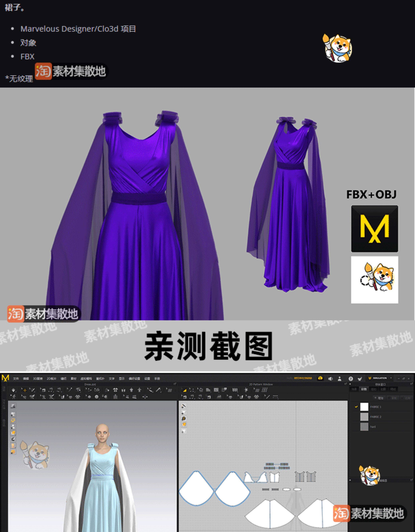Toggle the checkmark beside FABRIC 1
The image size is (415, 532).
pos(356,407)
